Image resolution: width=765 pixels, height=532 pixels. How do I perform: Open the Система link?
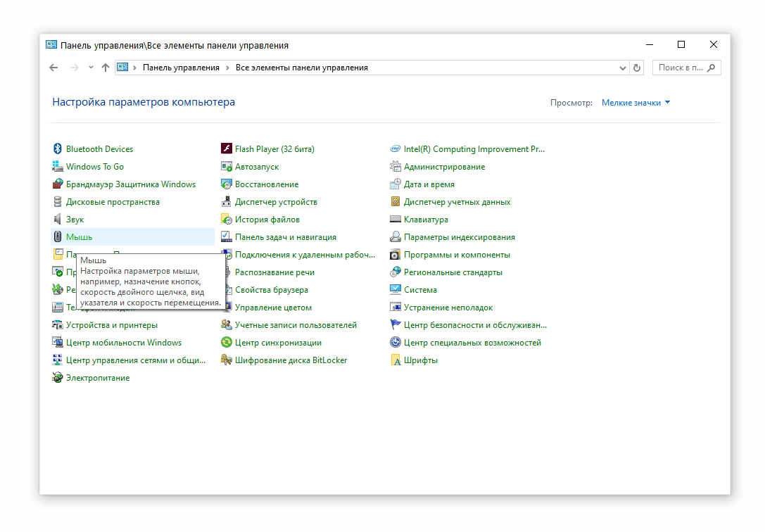coord(420,290)
